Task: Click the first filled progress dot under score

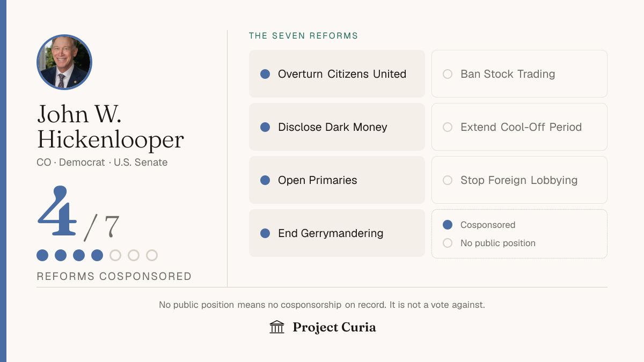Action: click(x=42, y=255)
